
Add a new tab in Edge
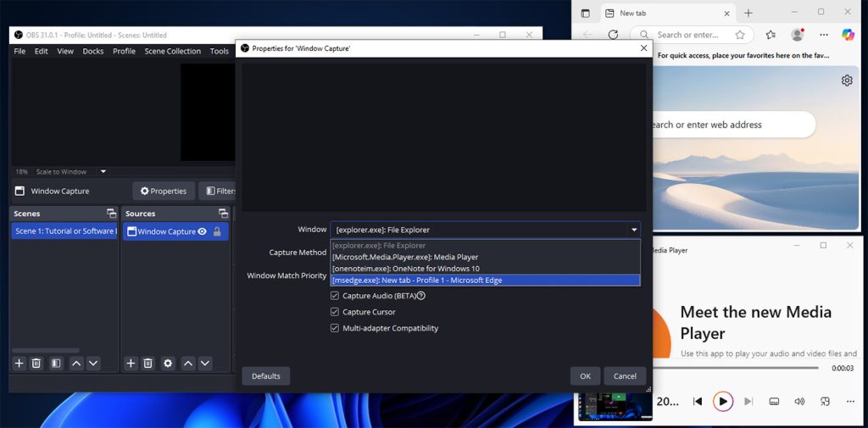coord(748,14)
